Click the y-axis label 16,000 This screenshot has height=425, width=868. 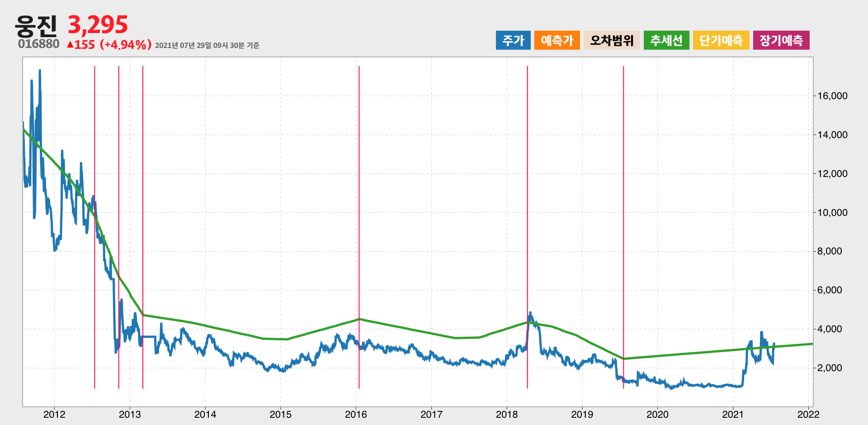click(832, 96)
